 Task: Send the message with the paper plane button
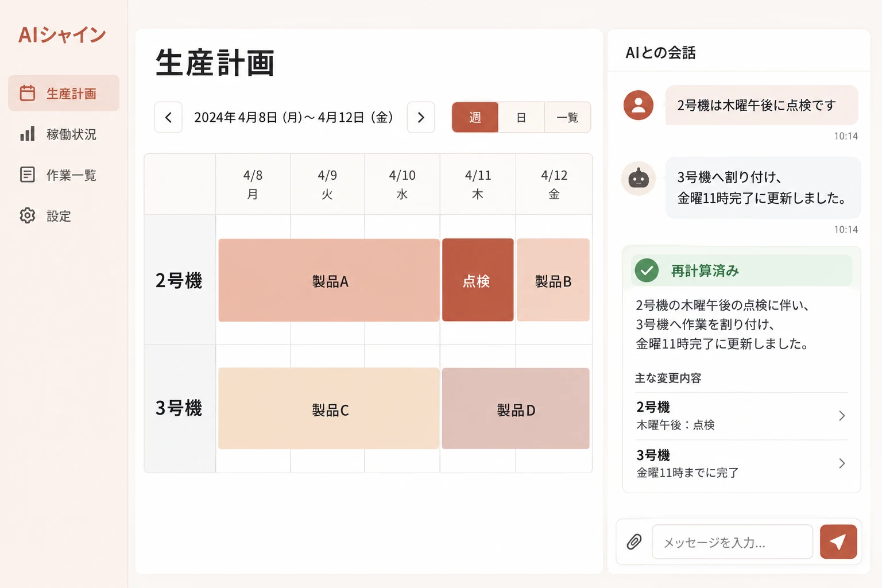point(838,541)
